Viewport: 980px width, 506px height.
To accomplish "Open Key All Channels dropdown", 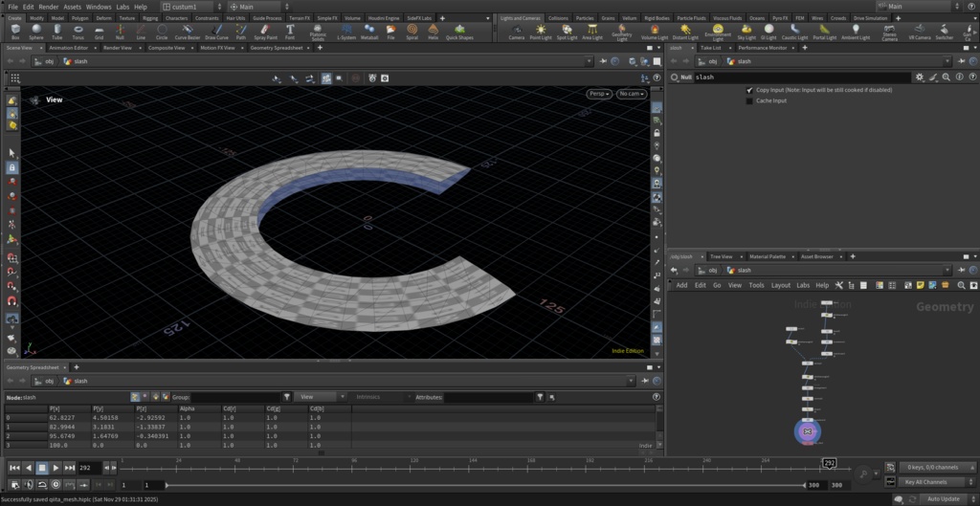I will click(937, 482).
